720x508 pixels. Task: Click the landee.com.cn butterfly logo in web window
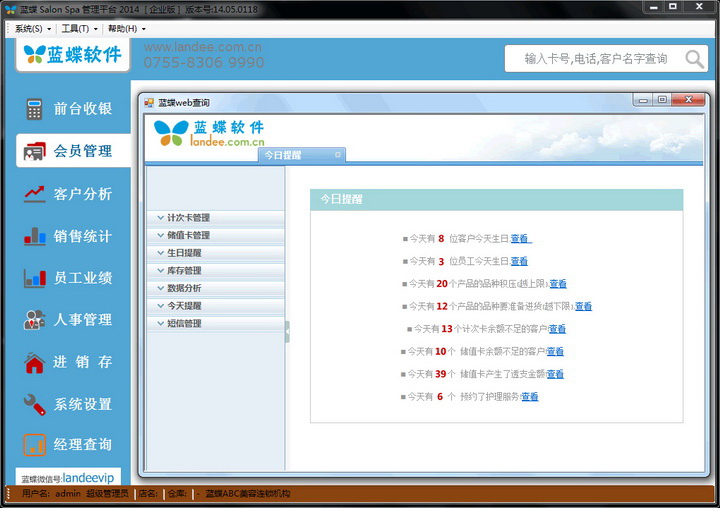[209, 133]
